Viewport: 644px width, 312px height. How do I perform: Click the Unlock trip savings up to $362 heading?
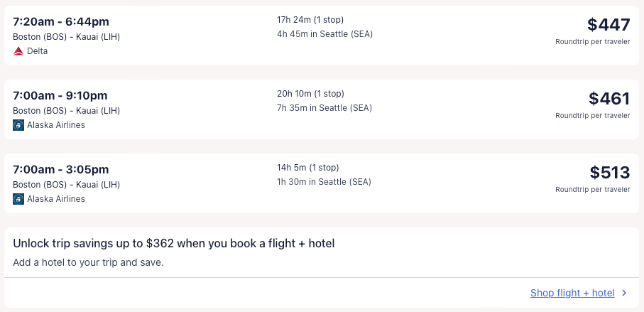pyautogui.click(x=174, y=244)
